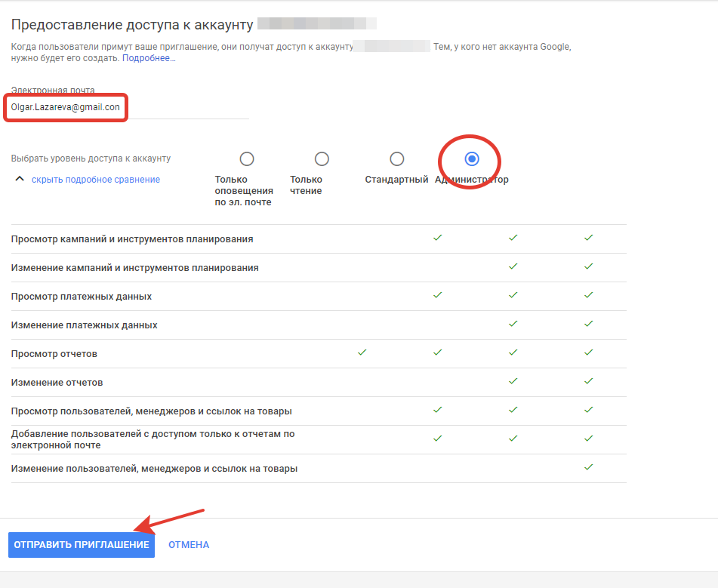The image size is (718, 588).
Task: Select the 'Стандартный' access radio button
Action: (396, 159)
